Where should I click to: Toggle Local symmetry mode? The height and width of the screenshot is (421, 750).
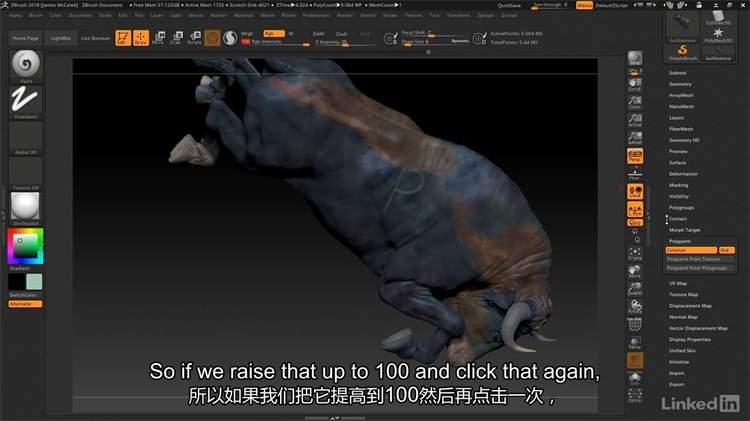coord(635,191)
